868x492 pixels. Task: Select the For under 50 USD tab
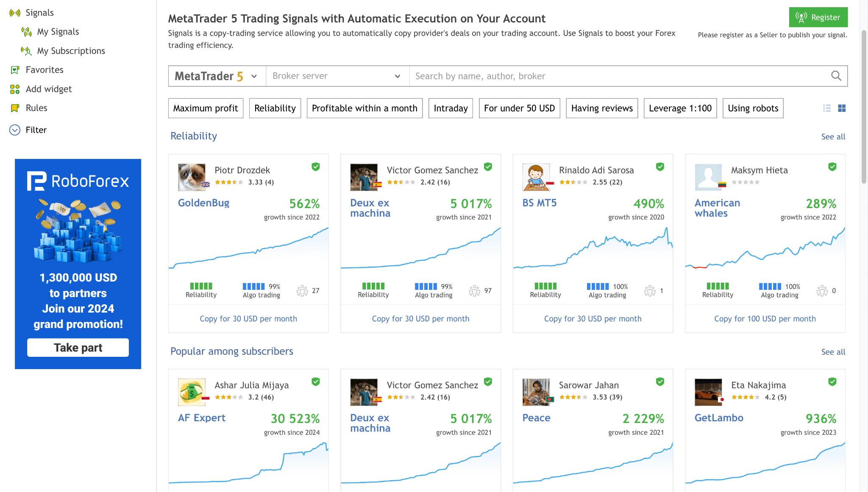520,108
